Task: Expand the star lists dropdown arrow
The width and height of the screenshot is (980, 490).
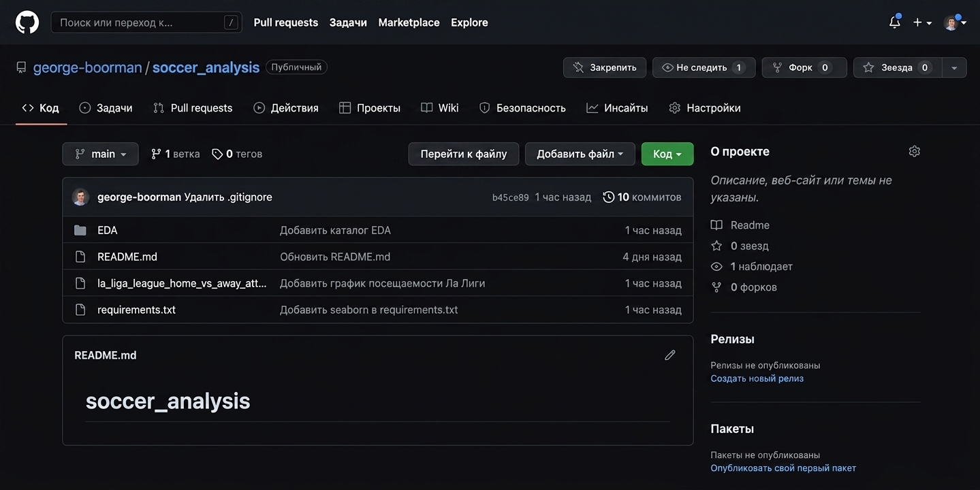Action: 954,67
